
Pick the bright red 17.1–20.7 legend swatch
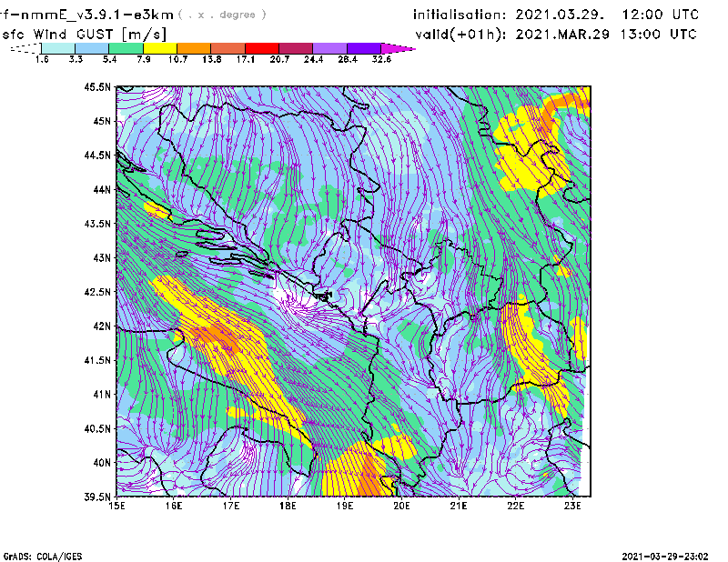click(x=262, y=48)
